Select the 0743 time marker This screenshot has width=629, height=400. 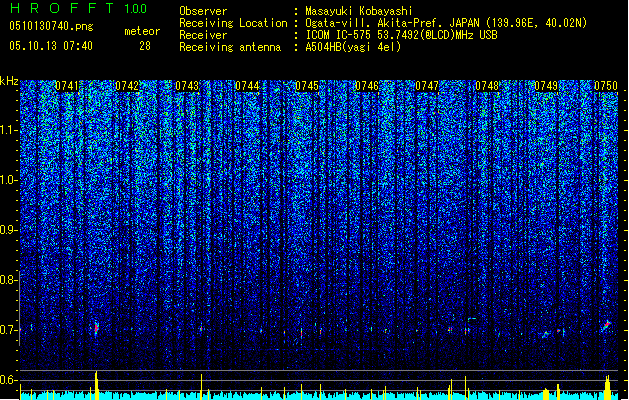click(x=187, y=86)
